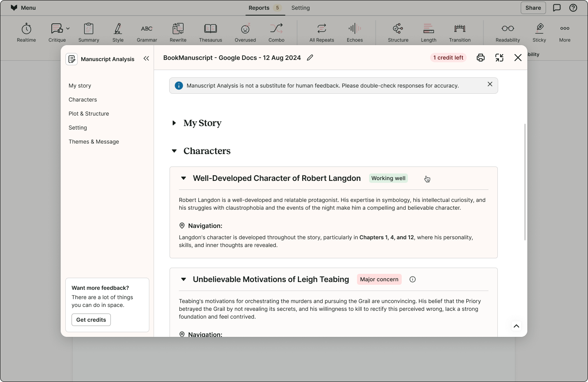588x382 pixels.
Task: Edit the BookManuscript document title
Action: 310,57
